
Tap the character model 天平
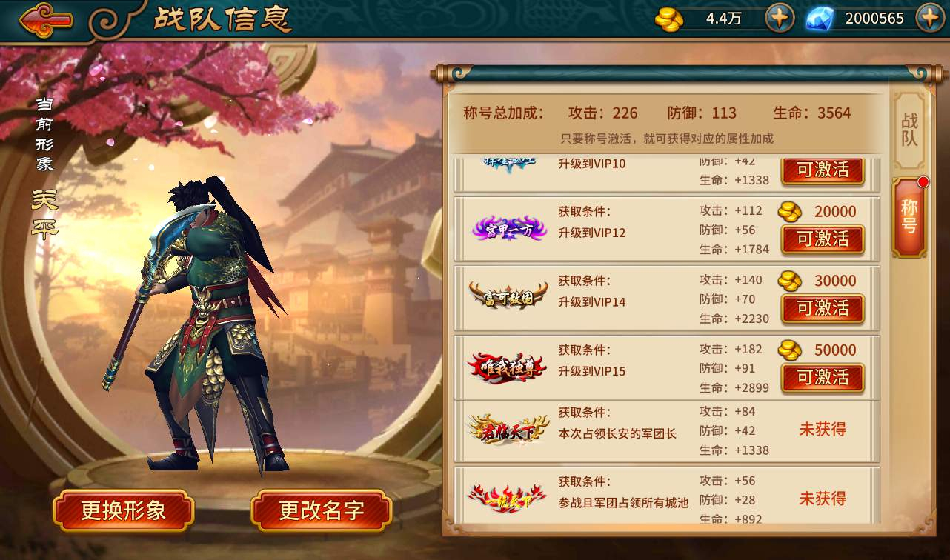[x=199, y=326]
